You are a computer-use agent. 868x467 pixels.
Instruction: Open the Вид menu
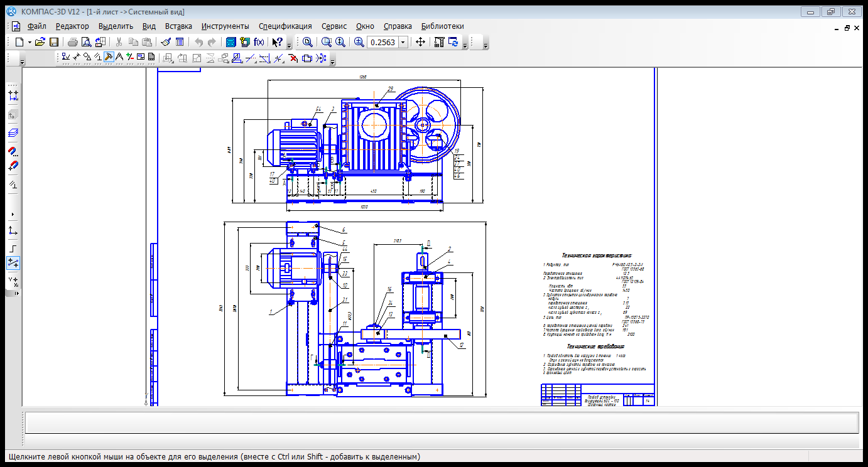(x=149, y=26)
